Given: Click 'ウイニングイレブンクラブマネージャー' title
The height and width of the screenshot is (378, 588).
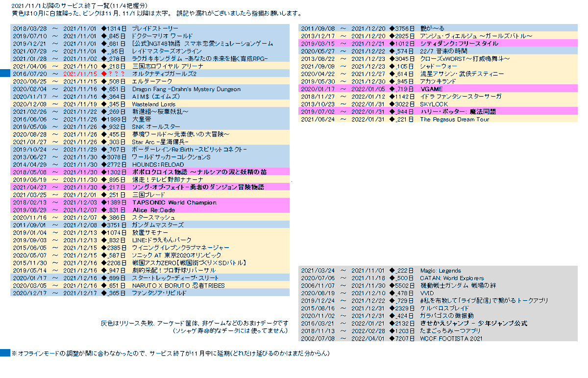Looking at the screenshot, I should point(181,248).
